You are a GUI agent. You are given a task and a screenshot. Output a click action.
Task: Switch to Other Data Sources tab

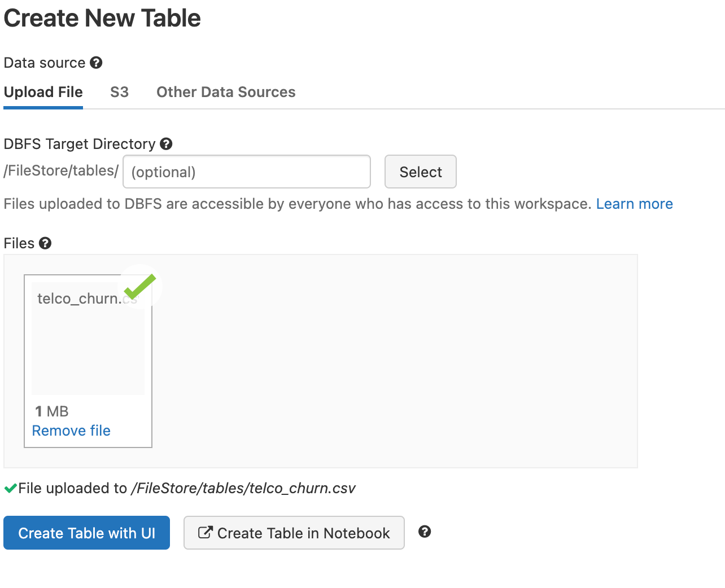pos(226,92)
